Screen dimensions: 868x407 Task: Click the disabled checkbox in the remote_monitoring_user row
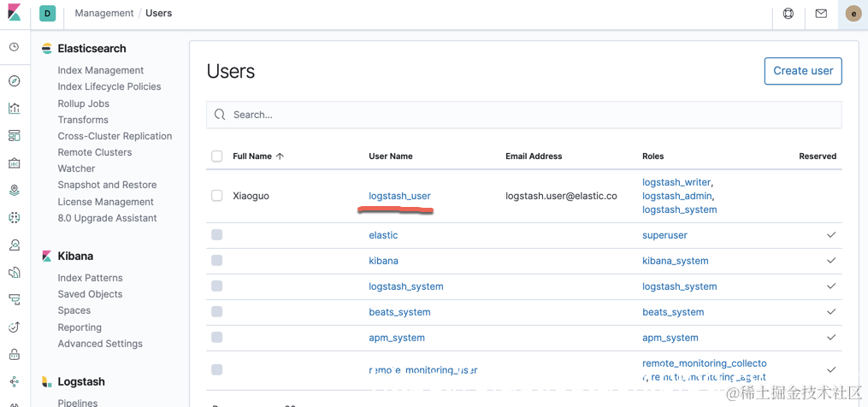(217, 369)
